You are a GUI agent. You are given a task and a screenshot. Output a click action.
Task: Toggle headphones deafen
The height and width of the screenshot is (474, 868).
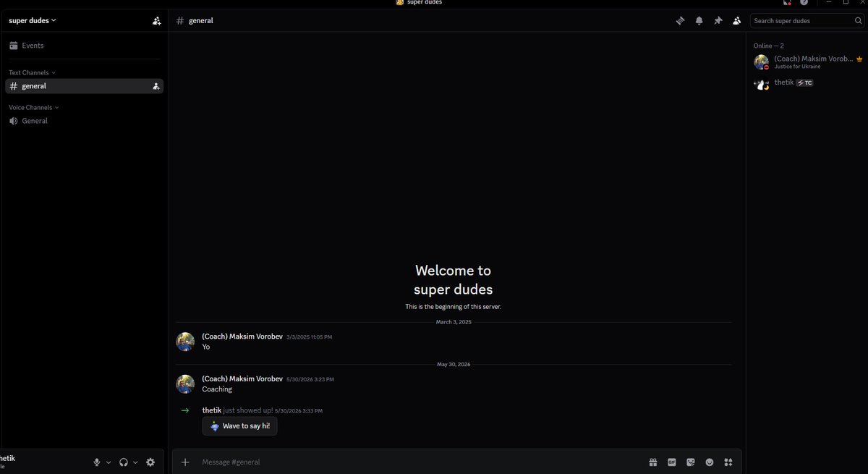[124, 462]
